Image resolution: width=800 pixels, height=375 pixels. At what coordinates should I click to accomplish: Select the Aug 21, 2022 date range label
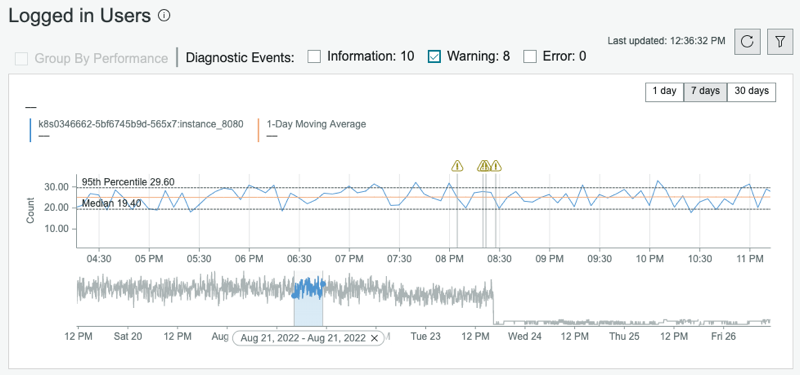(303, 338)
